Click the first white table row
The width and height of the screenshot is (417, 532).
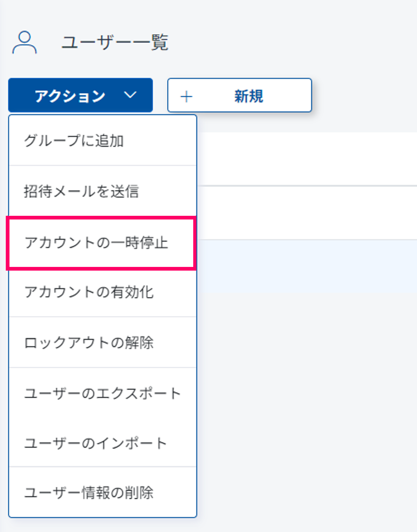(307, 159)
